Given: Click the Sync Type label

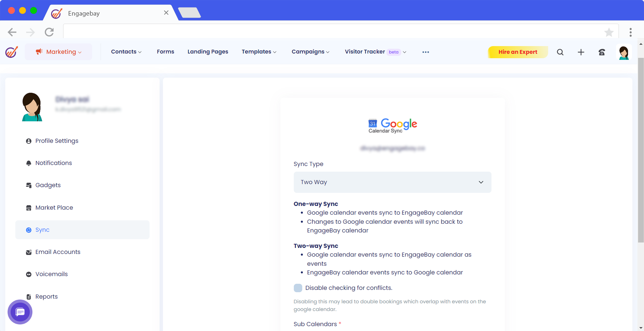Looking at the screenshot, I should (308, 164).
